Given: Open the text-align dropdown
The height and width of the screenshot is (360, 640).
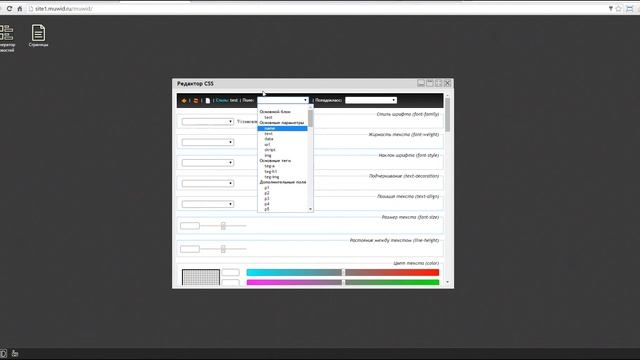Looking at the screenshot, I should pyautogui.click(x=208, y=204).
